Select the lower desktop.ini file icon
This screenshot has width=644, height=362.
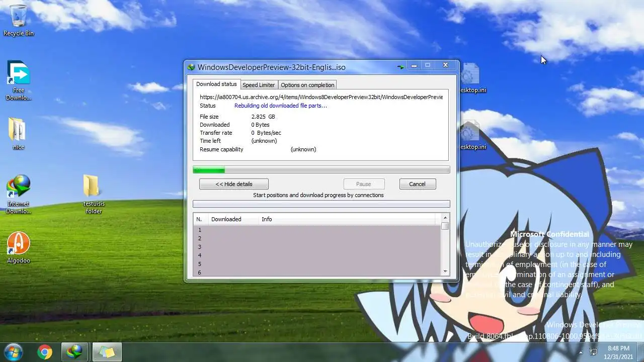472,135
